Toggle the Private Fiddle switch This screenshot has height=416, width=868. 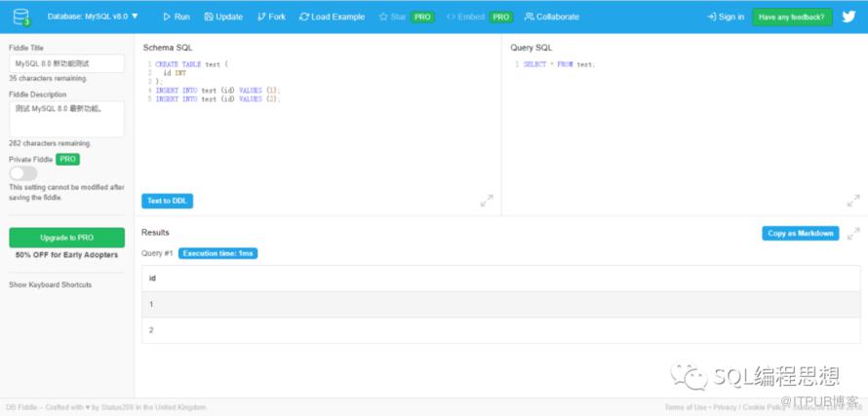pyautogui.click(x=23, y=173)
